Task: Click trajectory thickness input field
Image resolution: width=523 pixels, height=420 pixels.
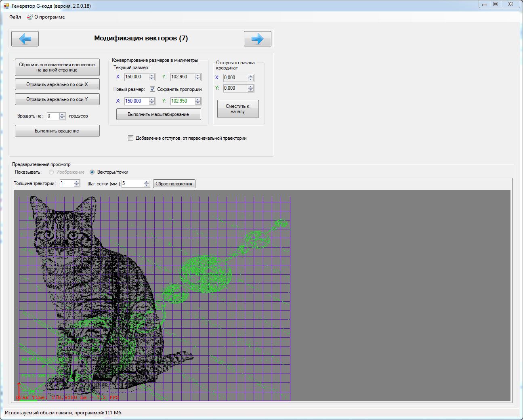Action: 67,183
